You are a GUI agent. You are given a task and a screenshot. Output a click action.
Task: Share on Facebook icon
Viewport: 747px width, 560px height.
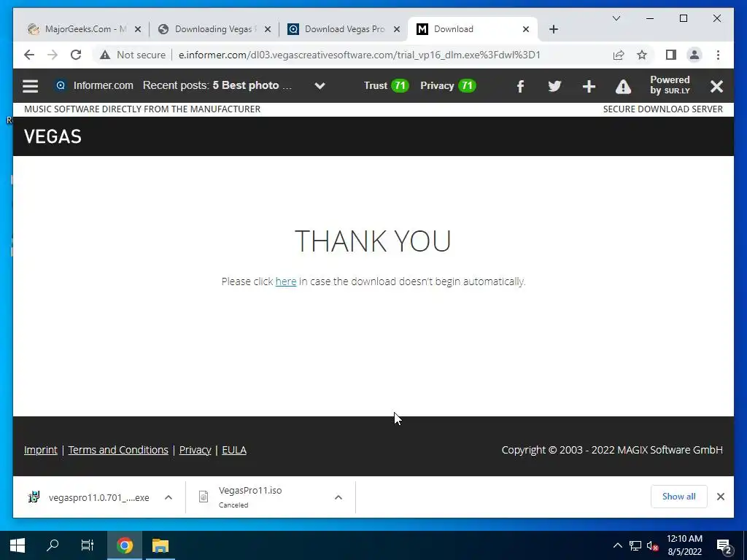pos(520,86)
